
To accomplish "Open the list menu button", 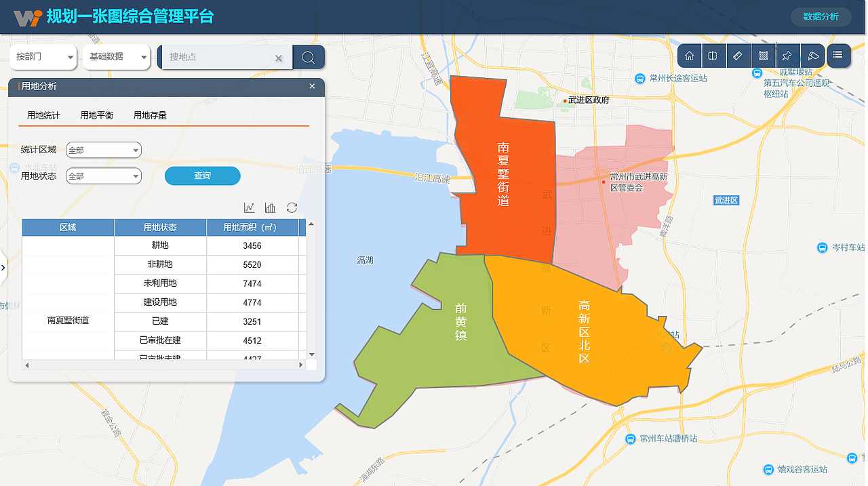I will click(839, 56).
